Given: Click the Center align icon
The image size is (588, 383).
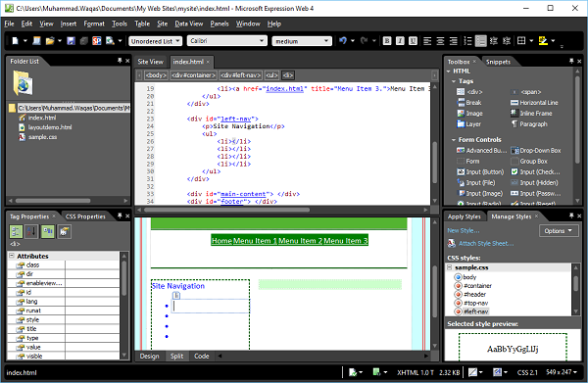Looking at the screenshot, I should (440, 41).
